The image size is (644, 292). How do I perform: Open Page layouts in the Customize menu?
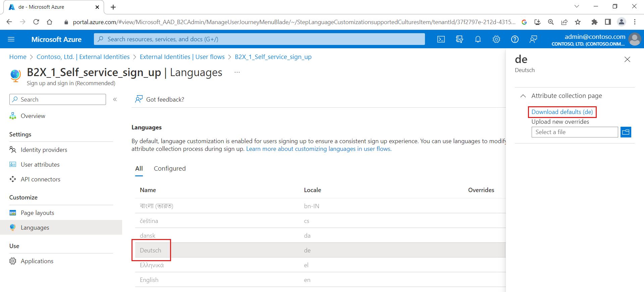[37, 213]
